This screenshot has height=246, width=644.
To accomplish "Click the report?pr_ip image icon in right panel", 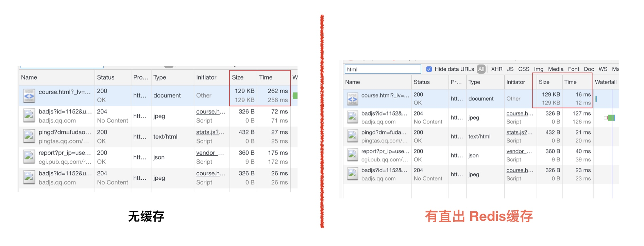I will tap(353, 155).
